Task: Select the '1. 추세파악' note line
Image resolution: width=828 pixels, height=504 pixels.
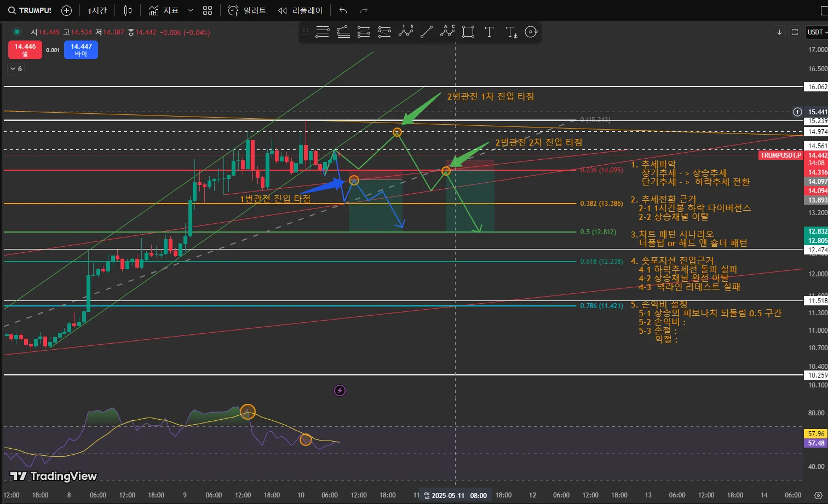Action: [x=653, y=164]
